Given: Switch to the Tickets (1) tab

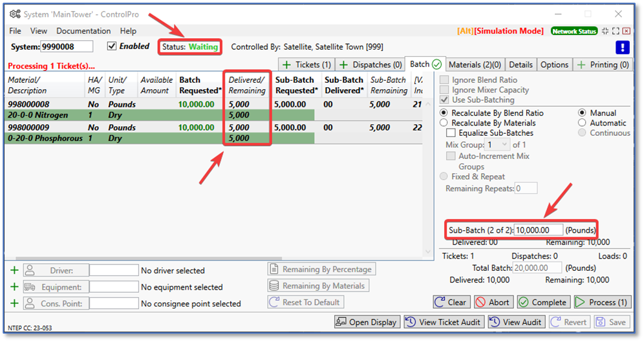Looking at the screenshot, I should click(306, 65).
